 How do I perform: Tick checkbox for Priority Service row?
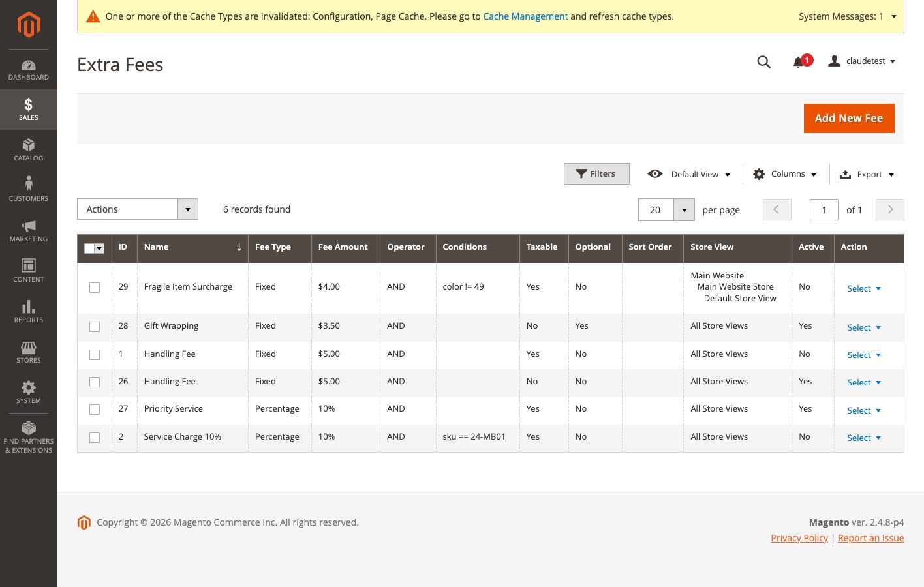tap(95, 410)
